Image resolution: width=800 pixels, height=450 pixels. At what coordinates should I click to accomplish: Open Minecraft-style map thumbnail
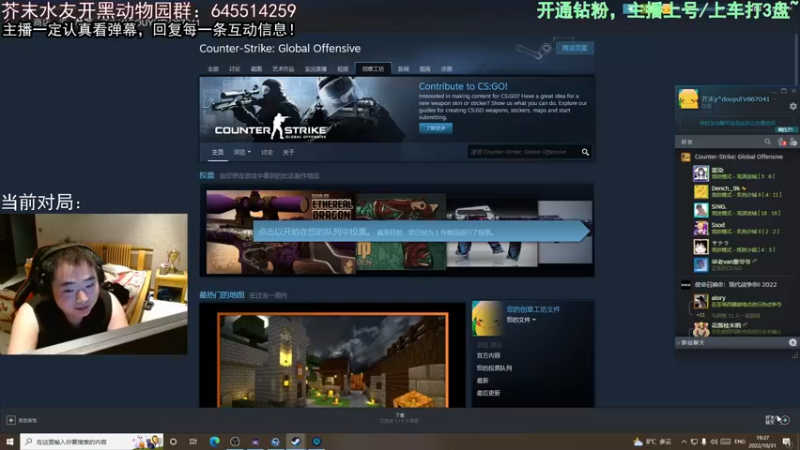[x=333, y=360]
